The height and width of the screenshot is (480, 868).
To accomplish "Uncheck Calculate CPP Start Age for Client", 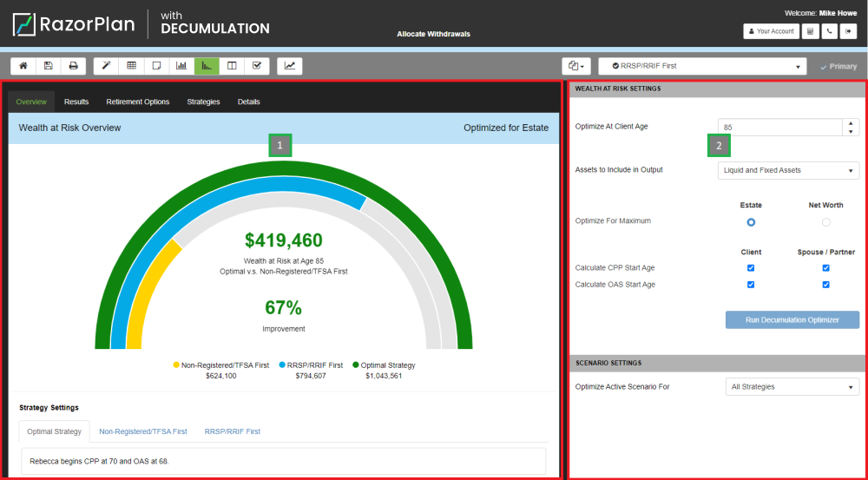I will click(x=751, y=268).
